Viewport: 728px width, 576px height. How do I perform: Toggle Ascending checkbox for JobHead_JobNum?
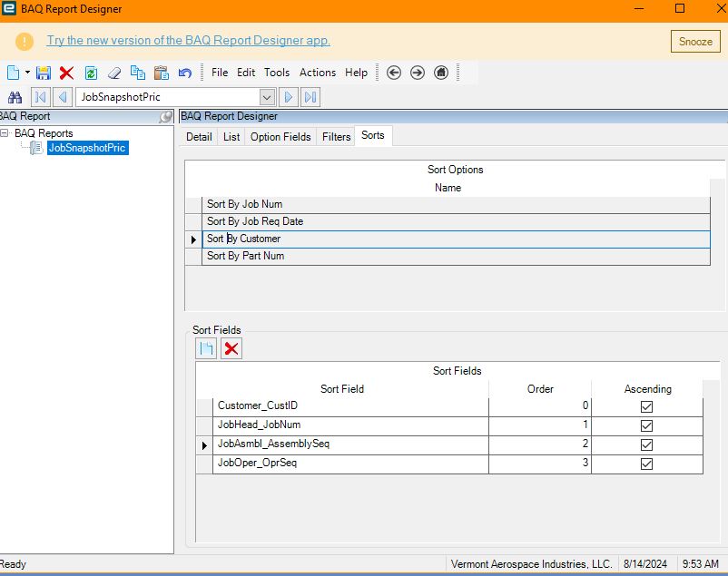pos(646,425)
